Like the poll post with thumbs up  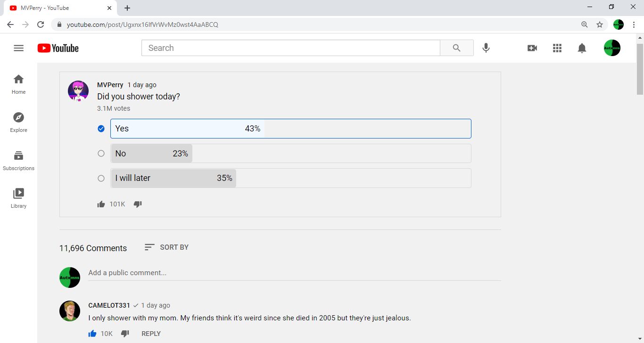click(101, 204)
